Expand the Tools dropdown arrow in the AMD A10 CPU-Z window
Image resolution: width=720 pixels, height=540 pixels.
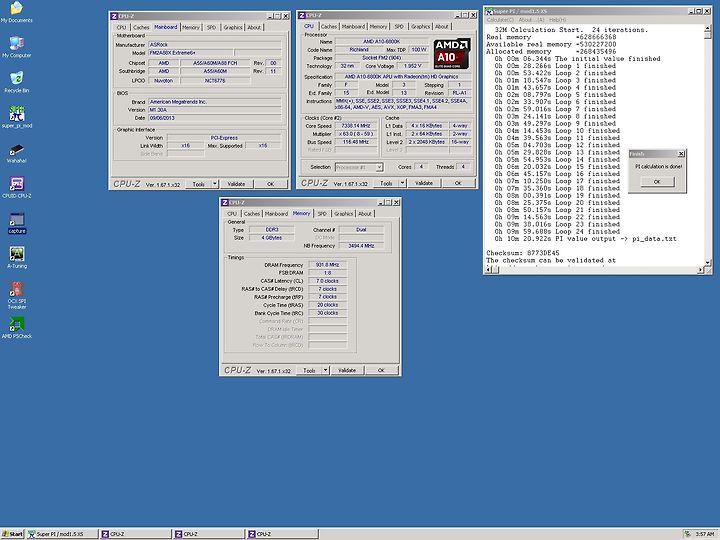click(x=402, y=183)
